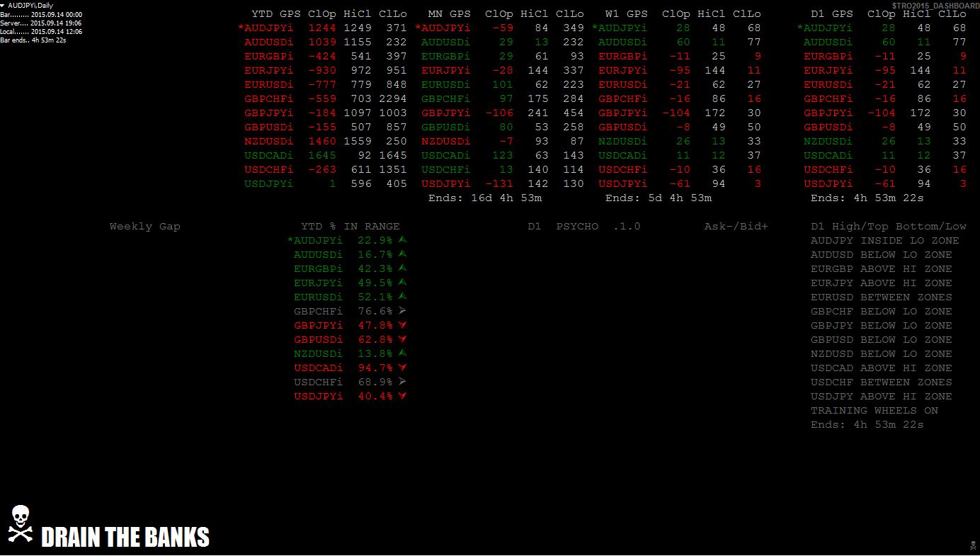Click the green up arrow beside AUDJPYi 22.9%

tap(402, 240)
